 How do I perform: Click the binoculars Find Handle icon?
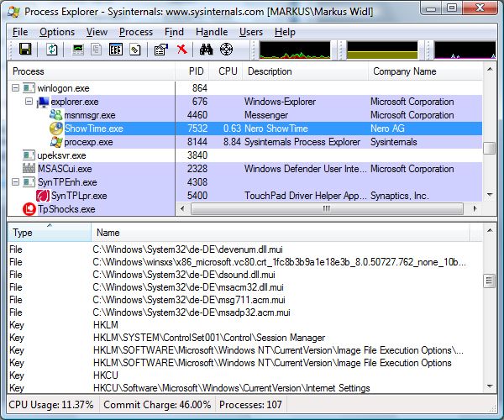tap(206, 50)
